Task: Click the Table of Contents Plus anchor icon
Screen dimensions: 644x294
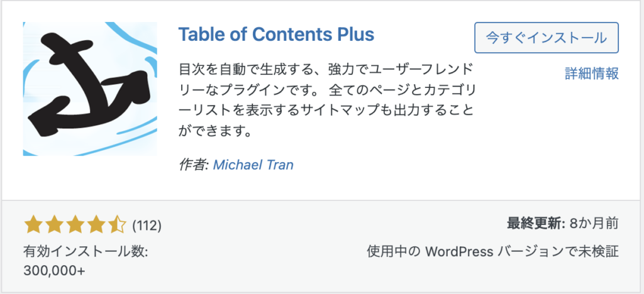Action: point(90,89)
